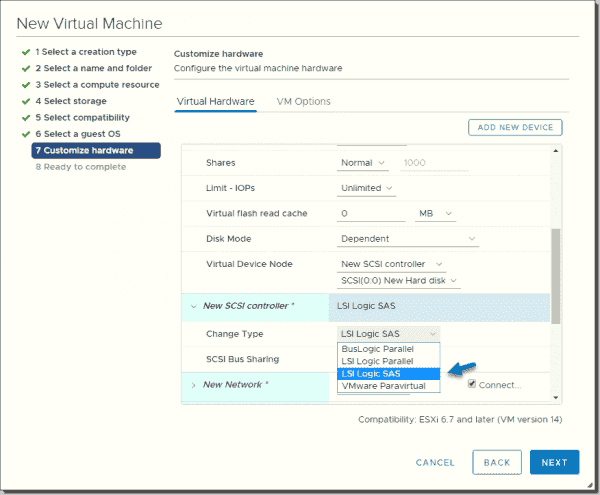This screenshot has height=495, width=600.
Task: Select step 7 Customize hardware
Action: coord(96,150)
